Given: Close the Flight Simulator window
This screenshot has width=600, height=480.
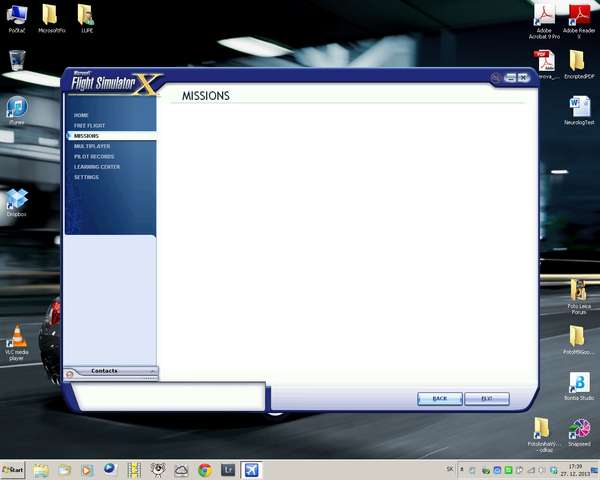Looking at the screenshot, I should tap(523, 78).
